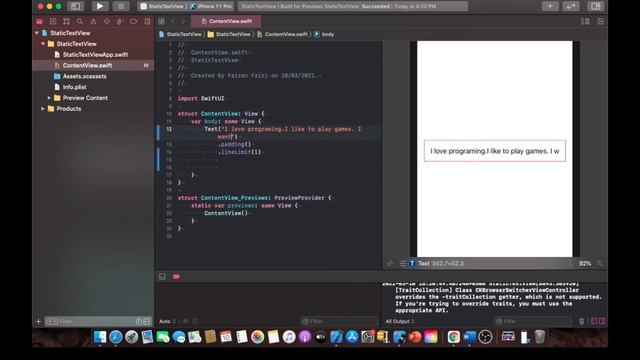This screenshot has height=360, width=640.
Task: Select the ContentView.swift editor tab
Action: click(226, 21)
